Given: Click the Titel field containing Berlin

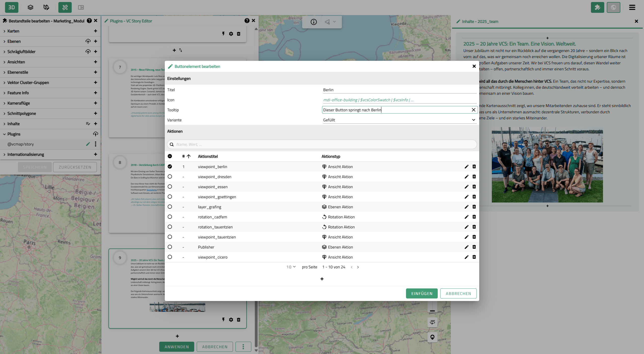Looking at the screenshot, I should 399,90.
